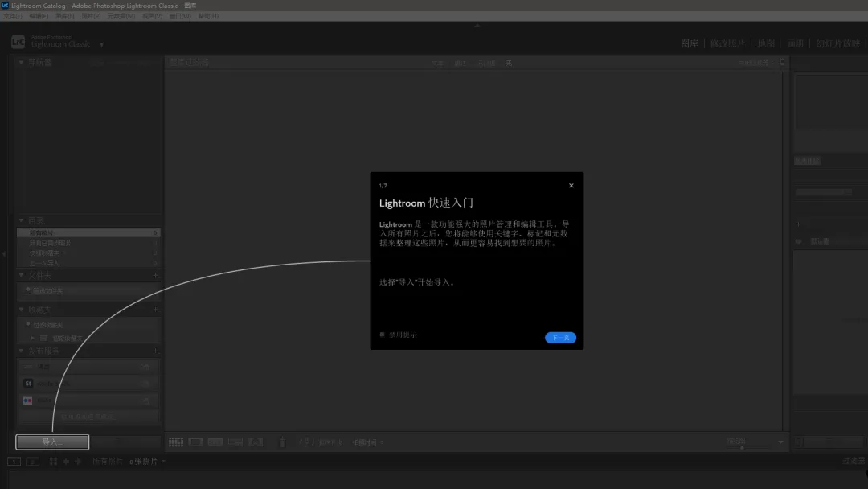
Task: Click the 筛选文件夹 search field
Action: 90,290
